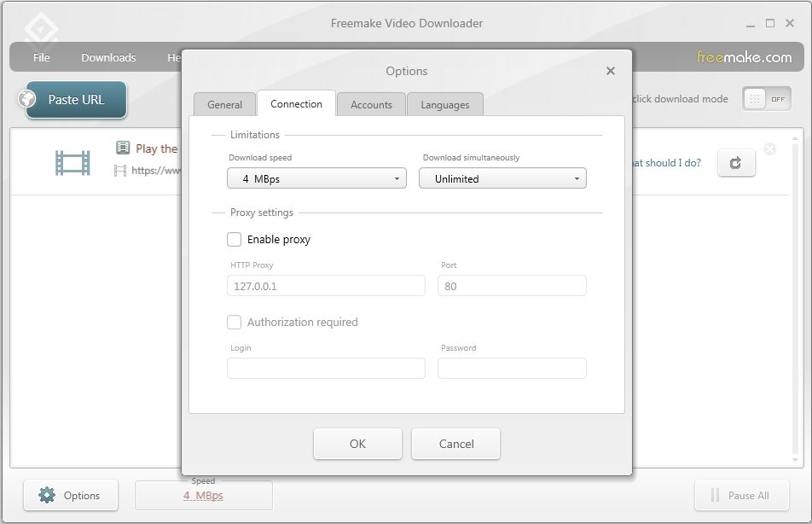Click the 'what should I do?' link
Image resolution: width=812 pixels, height=524 pixels.
tap(667, 163)
